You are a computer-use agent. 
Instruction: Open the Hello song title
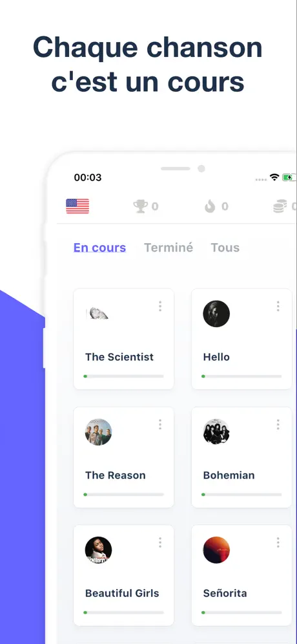[x=216, y=357]
